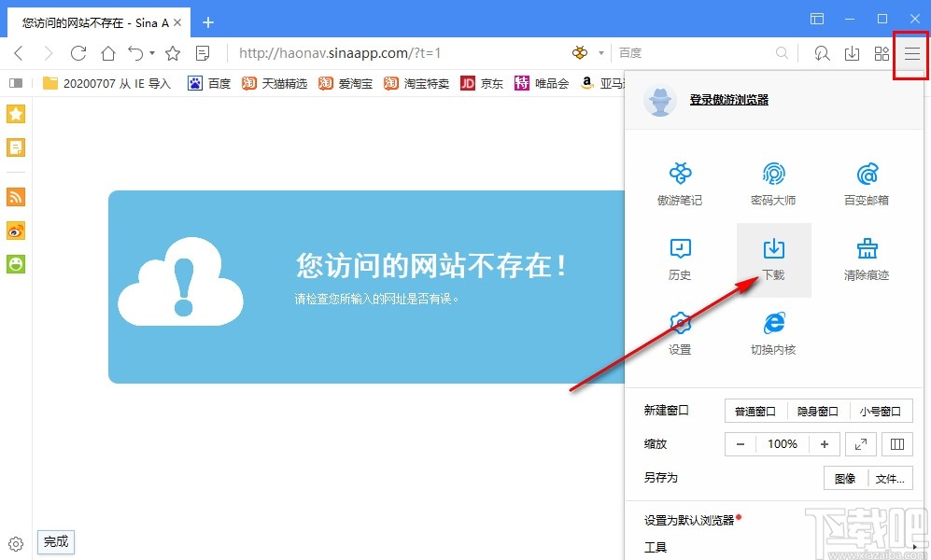
Task: Save page as 文件... file
Action: click(890, 478)
